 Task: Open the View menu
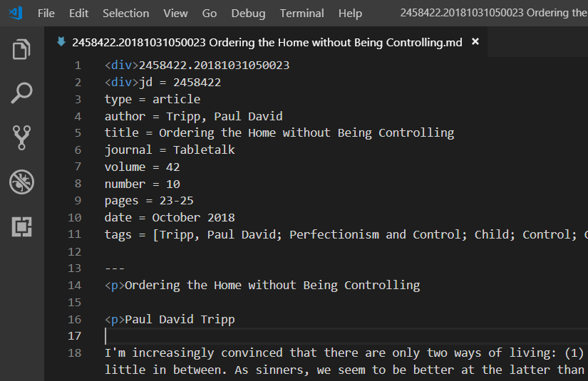175,14
